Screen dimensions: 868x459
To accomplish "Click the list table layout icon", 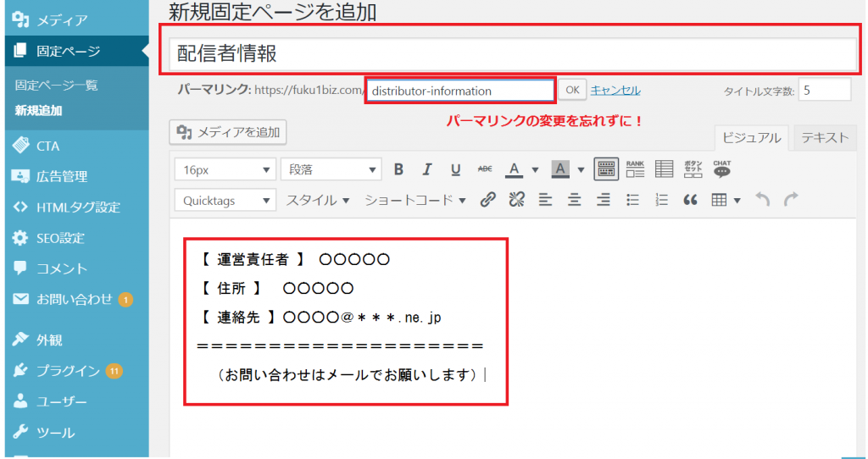I will pos(664,169).
